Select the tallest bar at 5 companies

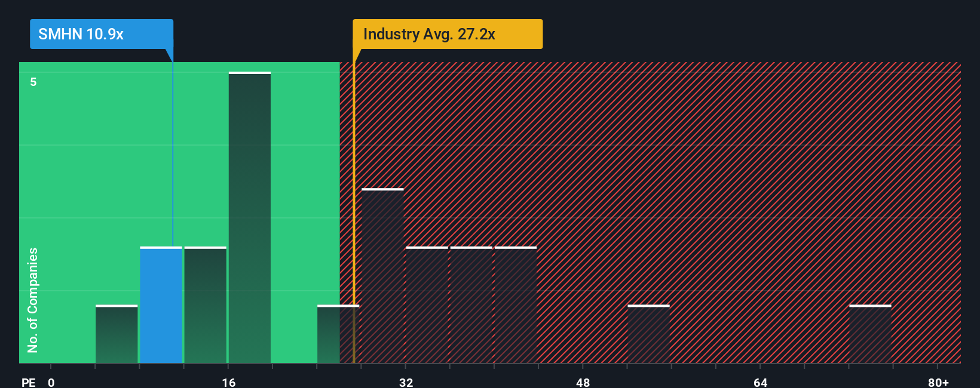coord(249,218)
